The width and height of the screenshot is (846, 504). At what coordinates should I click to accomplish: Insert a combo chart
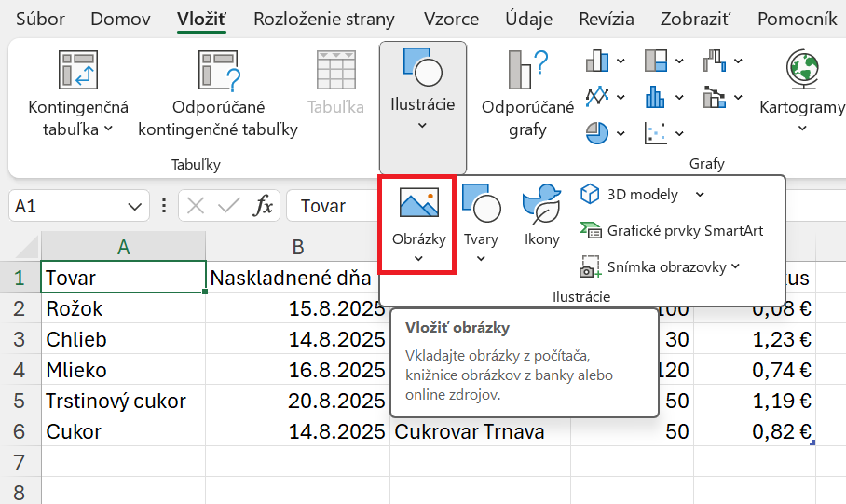(715, 97)
